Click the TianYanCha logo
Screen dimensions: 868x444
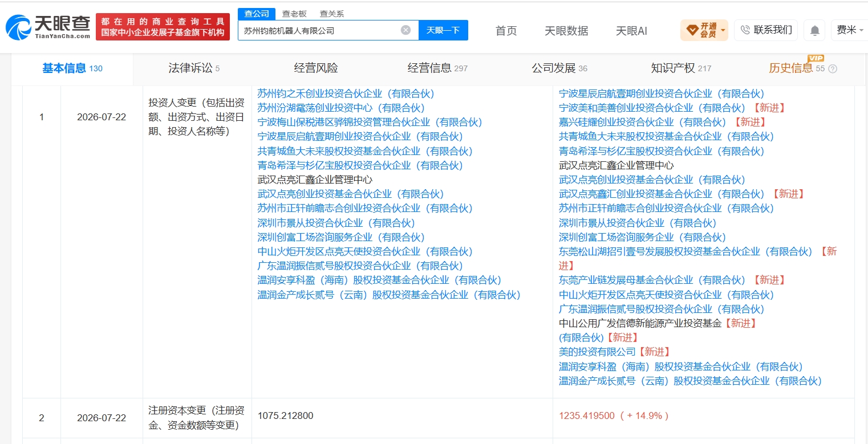tap(48, 27)
